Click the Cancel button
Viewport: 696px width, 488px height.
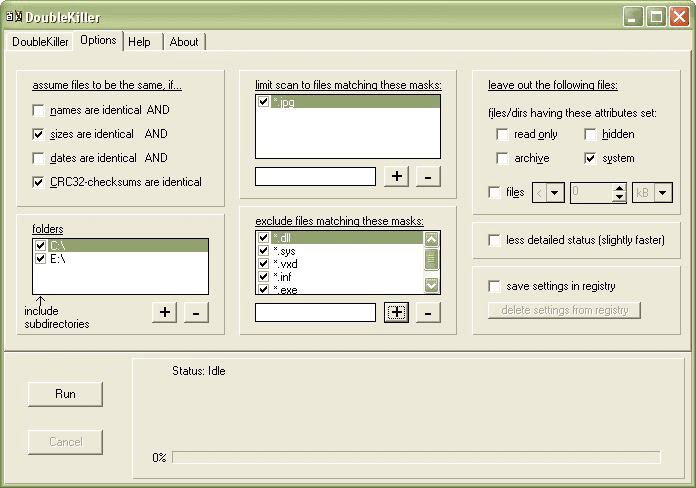click(65, 442)
